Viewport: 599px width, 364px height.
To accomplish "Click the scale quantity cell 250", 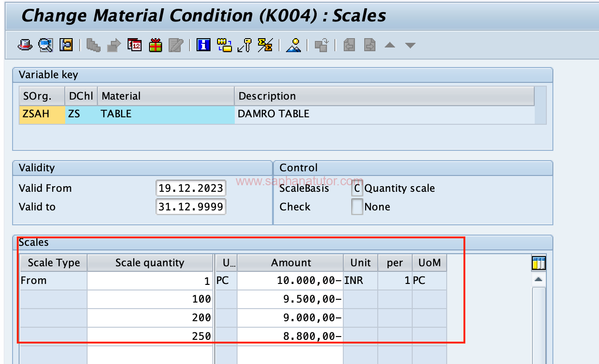I will (150, 336).
